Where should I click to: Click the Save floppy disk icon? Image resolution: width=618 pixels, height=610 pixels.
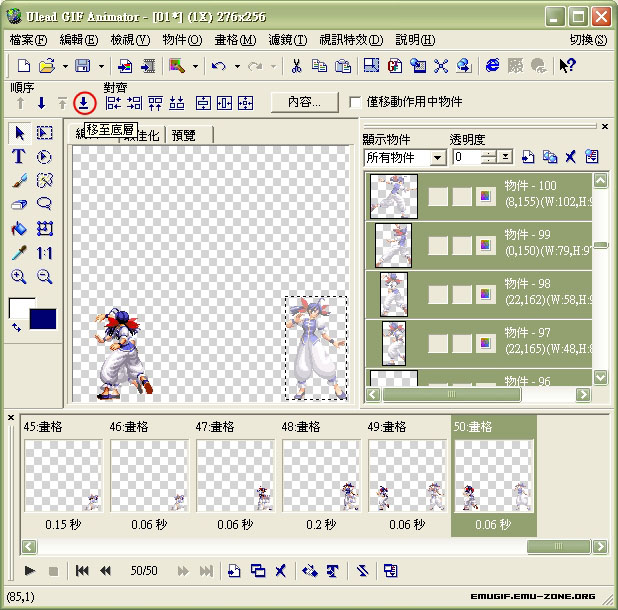[83, 65]
